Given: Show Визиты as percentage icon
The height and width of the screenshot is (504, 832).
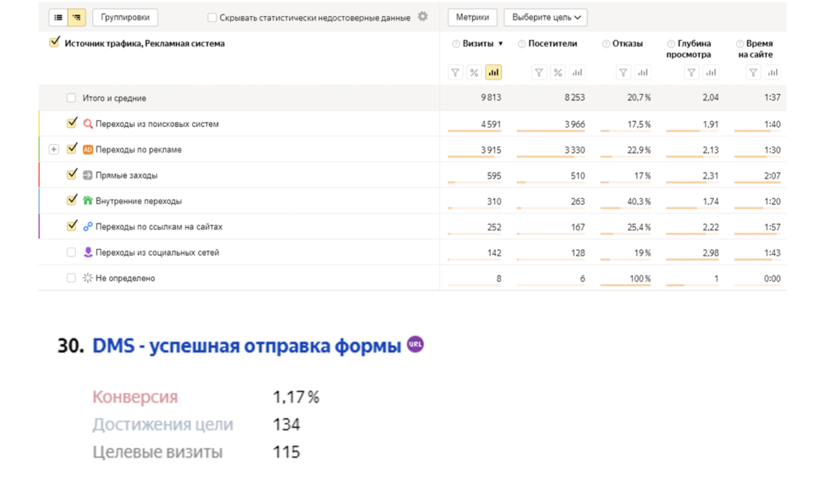Looking at the screenshot, I should point(474,73).
